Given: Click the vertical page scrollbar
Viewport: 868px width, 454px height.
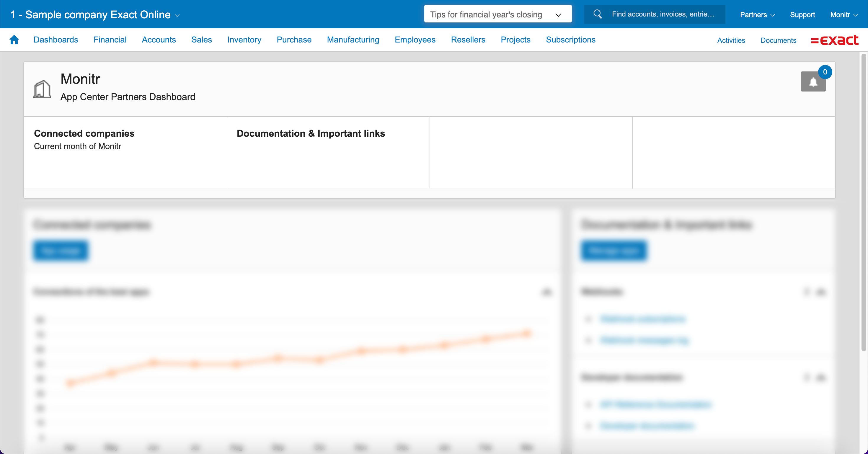Looking at the screenshot, I should point(863,202).
